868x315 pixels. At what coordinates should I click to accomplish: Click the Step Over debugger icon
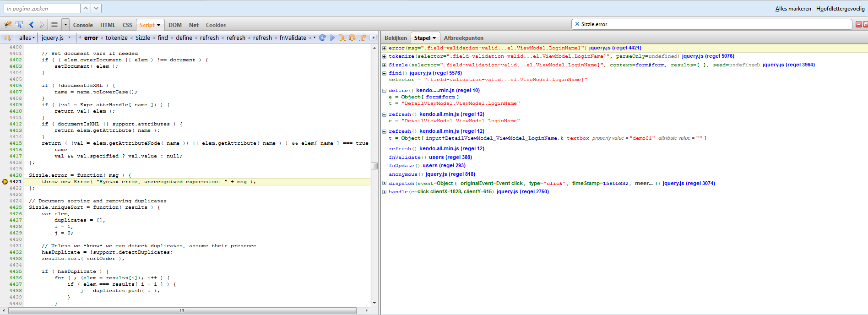(352, 38)
